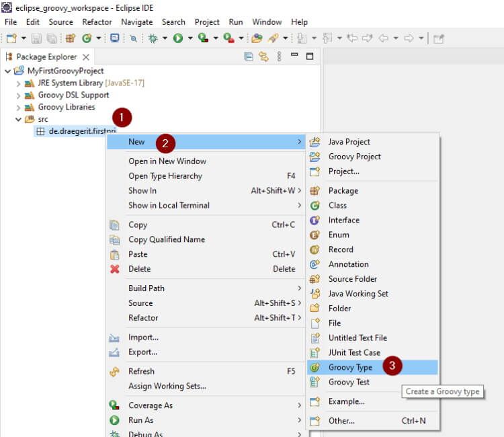Click the Save icon in toolbar
Screen dimensions: 504x437
pos(38,38)
